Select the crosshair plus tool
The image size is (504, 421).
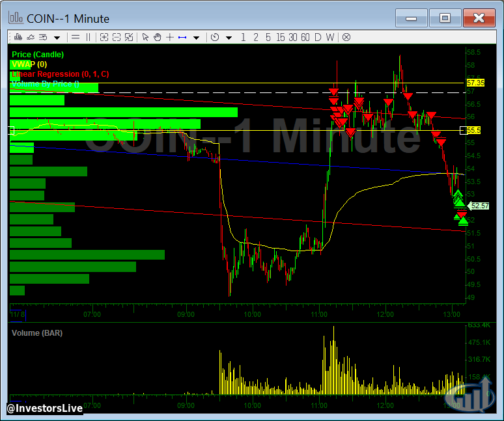click(170, 37)
